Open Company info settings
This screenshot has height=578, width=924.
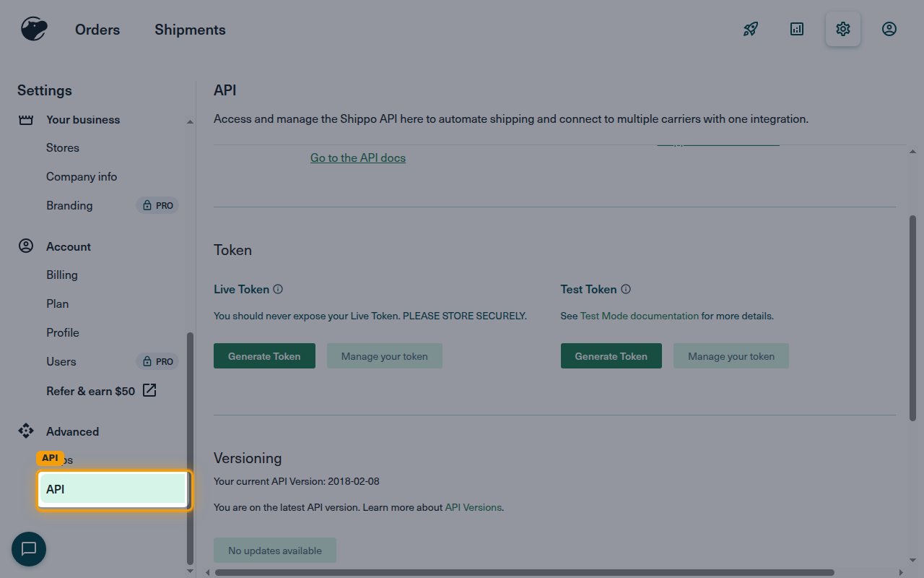pyautogui.click(x=82, y=176)
